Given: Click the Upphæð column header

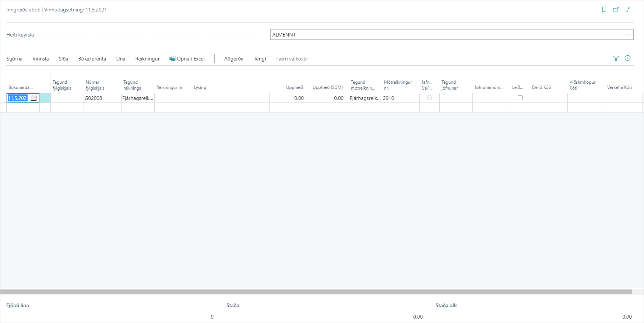Looking at the screenshot, I should tap(295, 87).
